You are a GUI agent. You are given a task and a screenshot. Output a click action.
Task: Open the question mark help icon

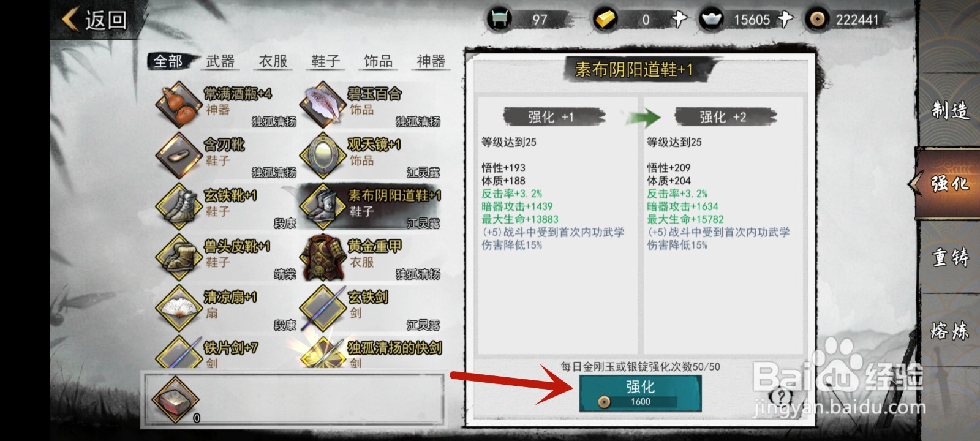[781, 396]
